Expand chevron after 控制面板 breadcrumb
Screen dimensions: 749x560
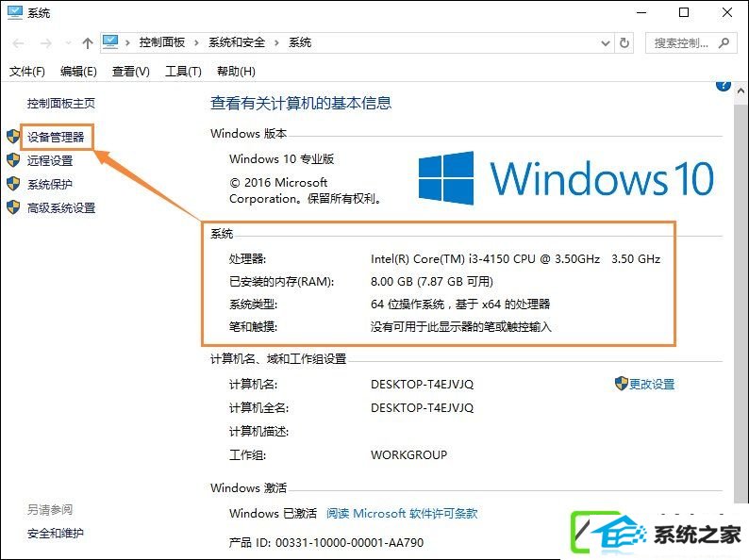coord(196,43)
